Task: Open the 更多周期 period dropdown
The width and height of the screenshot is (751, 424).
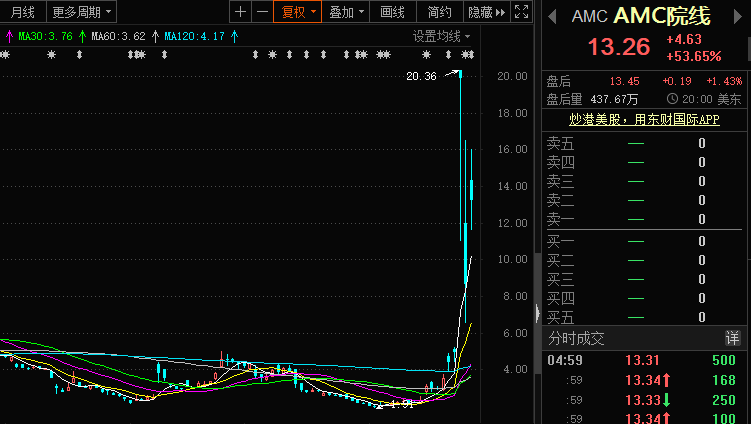Action: tap(82, 12)
